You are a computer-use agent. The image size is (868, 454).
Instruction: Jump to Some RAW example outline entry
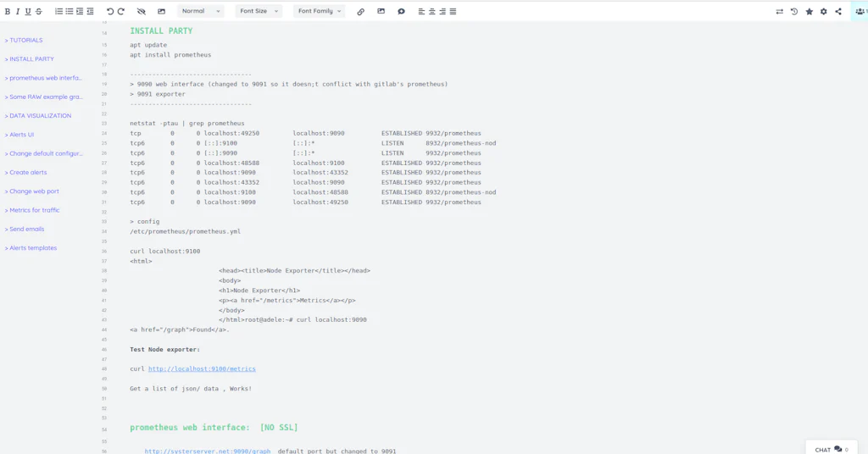44,97
